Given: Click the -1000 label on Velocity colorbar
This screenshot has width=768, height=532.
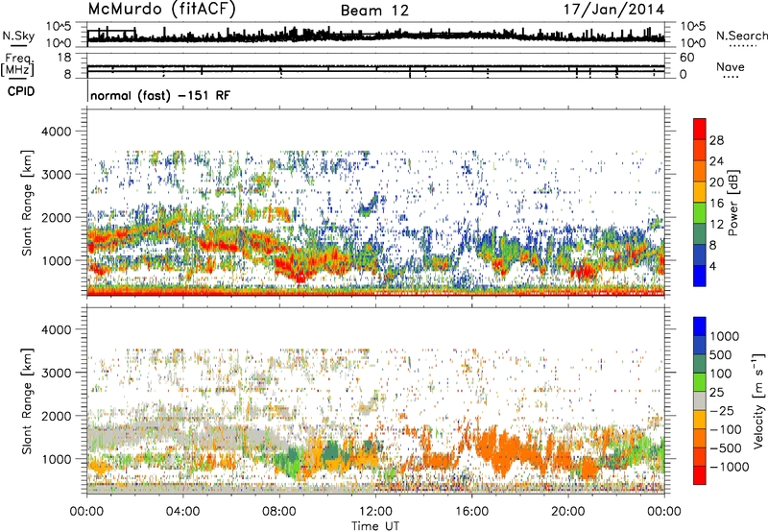Looking at the screenshot, I should coord(729,467).
